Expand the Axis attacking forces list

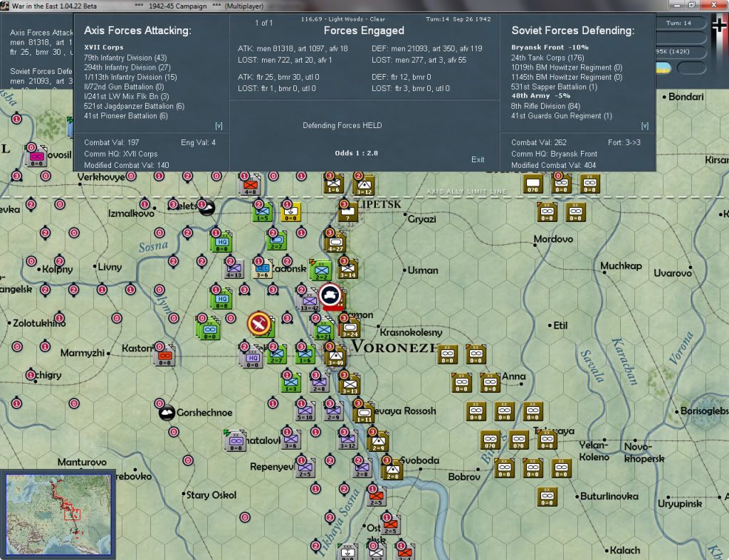pyautogui.click(x=219, y=126)
